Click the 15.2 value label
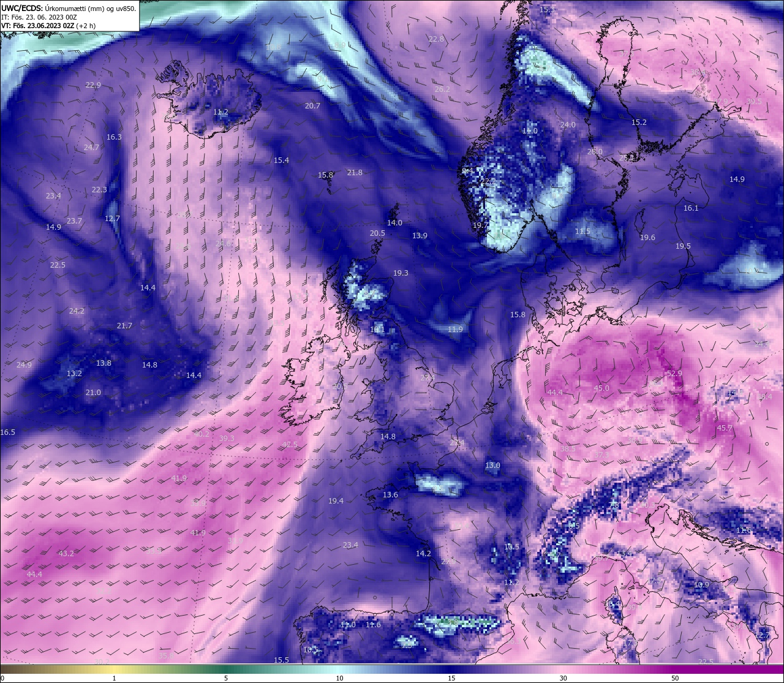Screen dimensions: 784x683 (639, 123)
